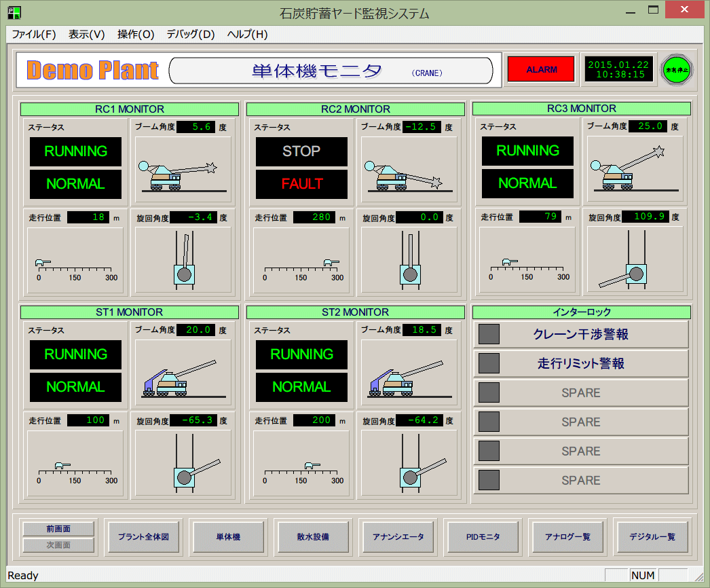Click RC2 boom angle crane illustration
The height and width of the screenshot is (588, 710).
click(409, 170)
